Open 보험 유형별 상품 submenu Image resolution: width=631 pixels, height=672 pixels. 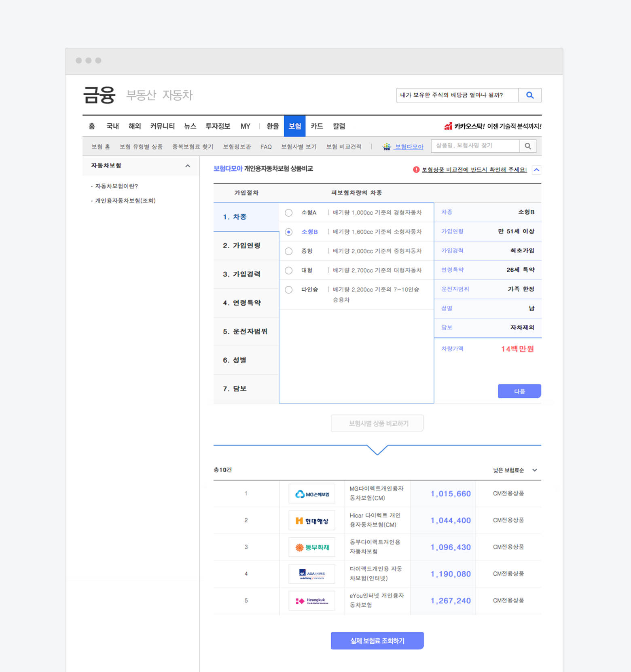(141, 147)
